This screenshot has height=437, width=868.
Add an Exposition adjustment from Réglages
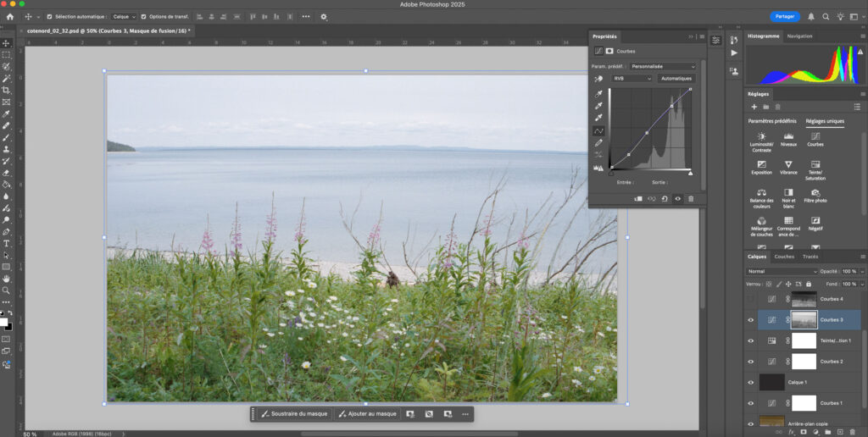click(761, 164)
